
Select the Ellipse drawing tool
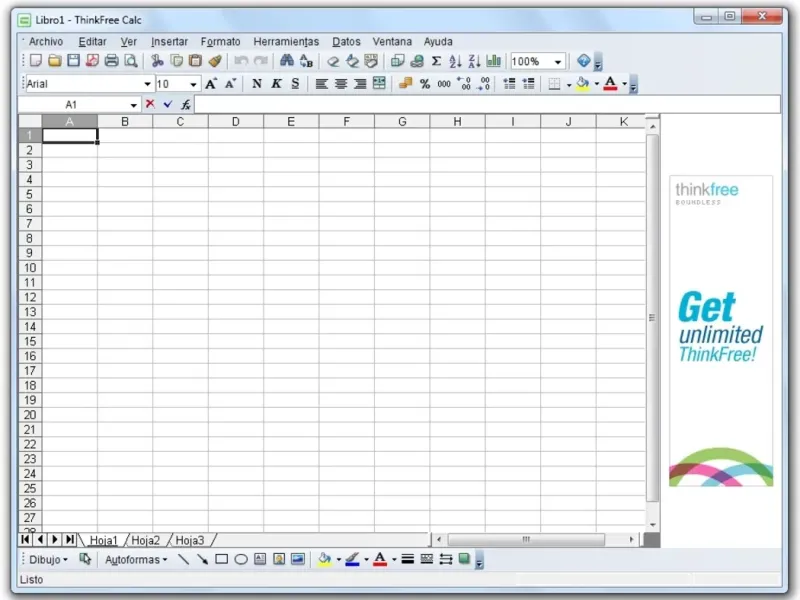point(241,560)
